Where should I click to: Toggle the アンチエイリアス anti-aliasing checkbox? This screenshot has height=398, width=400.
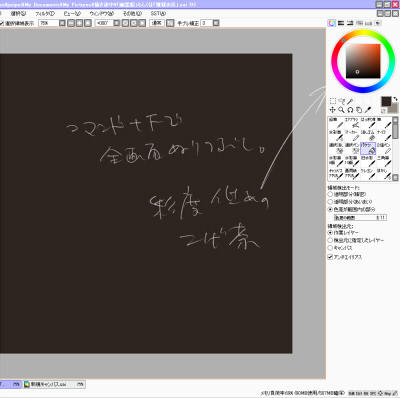click(x=330, y=257)
